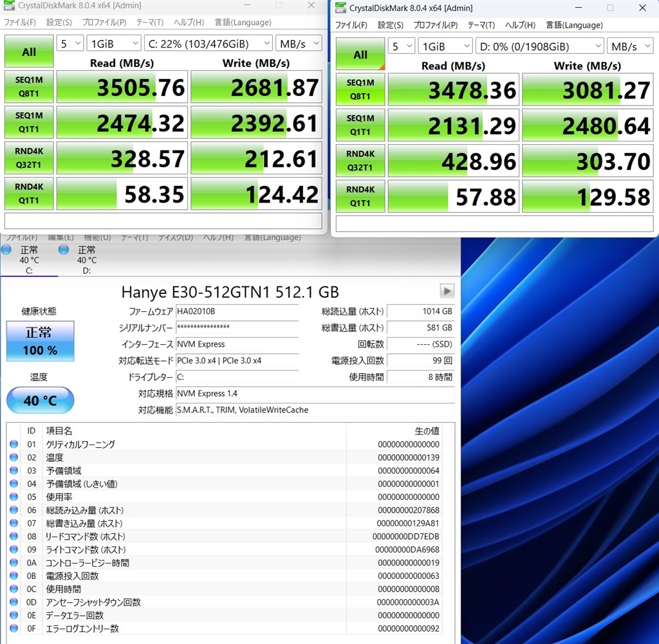Screen dimensions: 659x644
Task: Click the 40 °C temperature button
Action: point(41,400)
